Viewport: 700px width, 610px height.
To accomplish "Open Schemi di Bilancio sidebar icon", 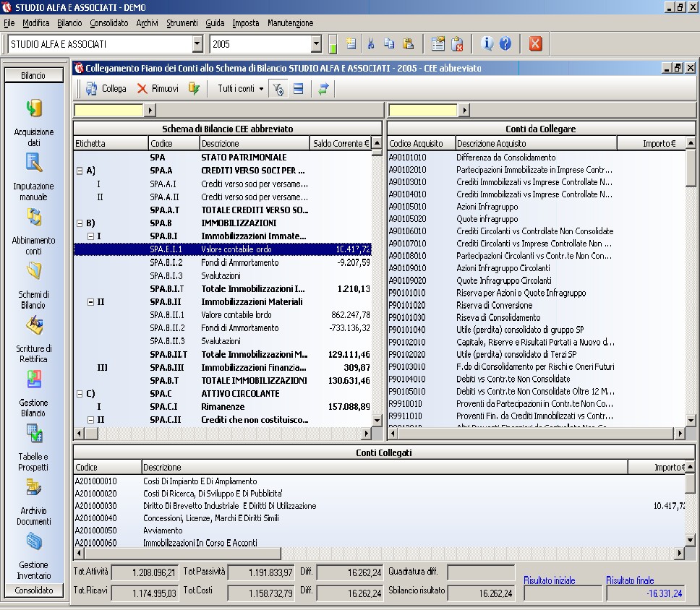I will [x=33, y=272].
